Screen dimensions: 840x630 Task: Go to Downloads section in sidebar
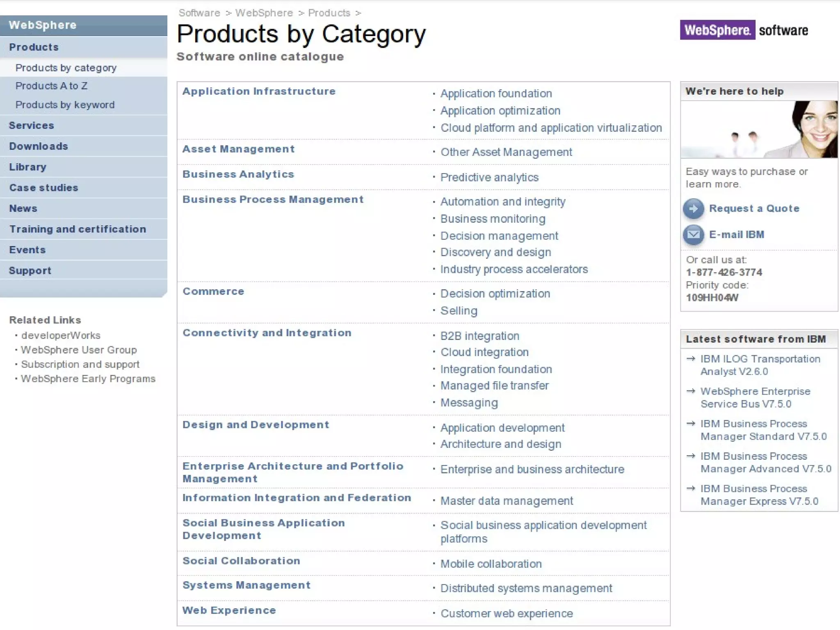click(39, 146)
